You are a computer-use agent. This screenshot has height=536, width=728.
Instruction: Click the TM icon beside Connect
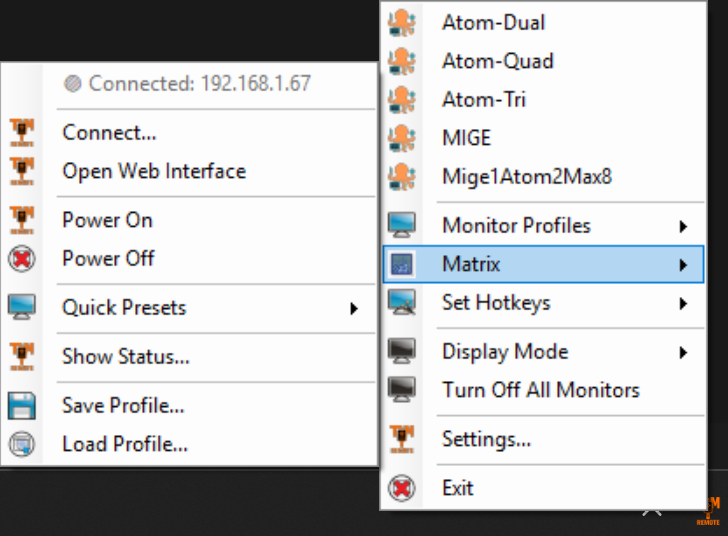click(22, 133)
